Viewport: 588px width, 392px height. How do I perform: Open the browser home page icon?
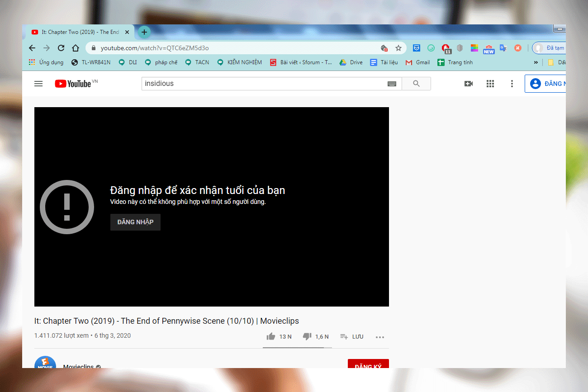coord(76,48)
